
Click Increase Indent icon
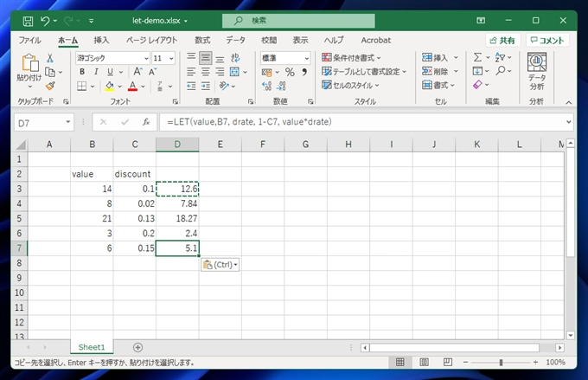(x=206, y=86)
